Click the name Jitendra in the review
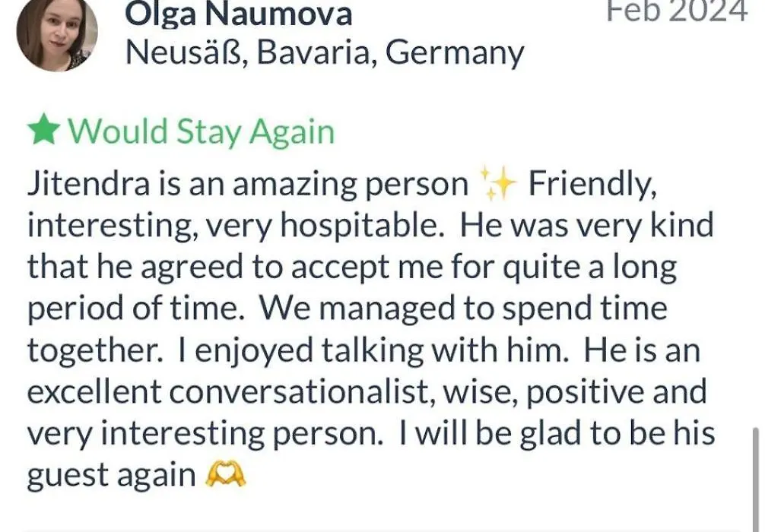Screen dimensions: 765x532 coord(89,185)
